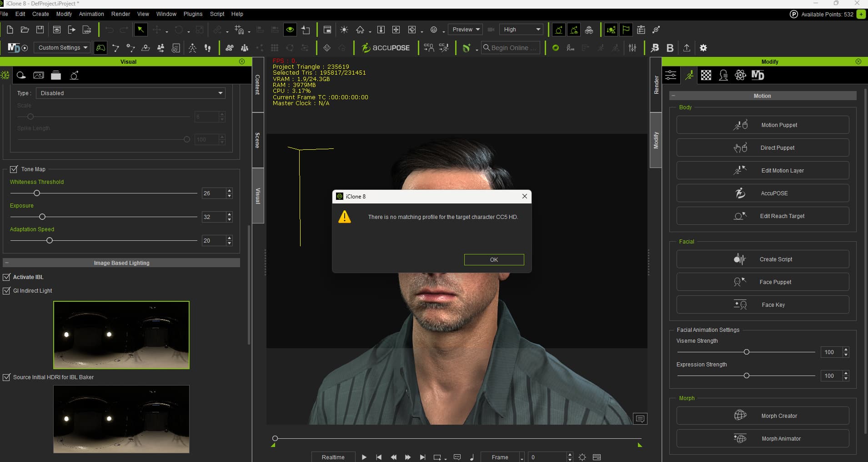Uncheck the Tone Map checkbox
Screen dimensions: 868x462
[x=14, y=169]
